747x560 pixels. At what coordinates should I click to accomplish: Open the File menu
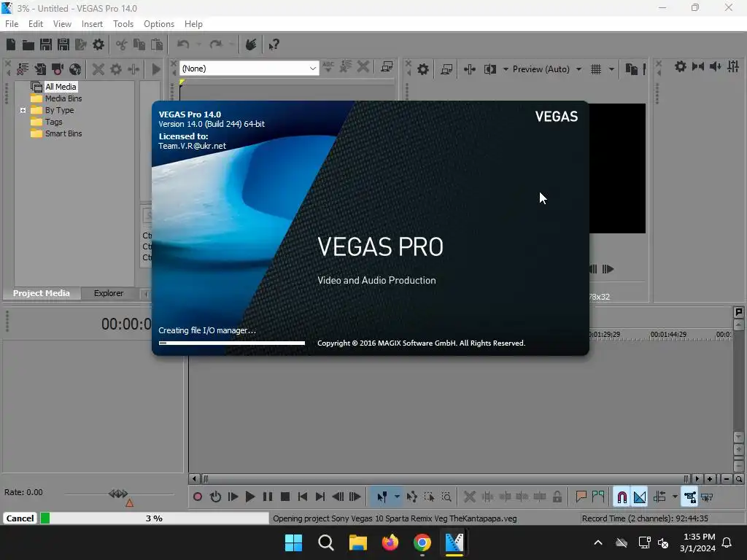coord(12,24)
